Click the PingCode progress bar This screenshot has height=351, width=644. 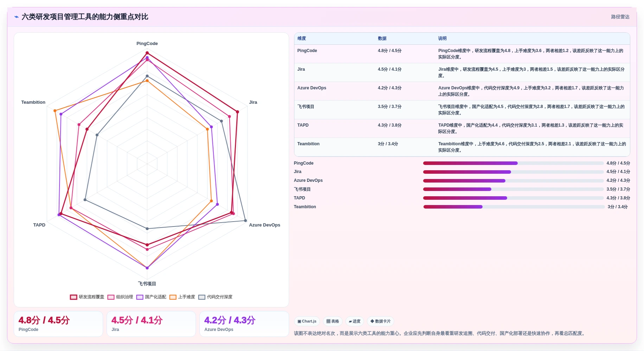[x=513, y=163]
